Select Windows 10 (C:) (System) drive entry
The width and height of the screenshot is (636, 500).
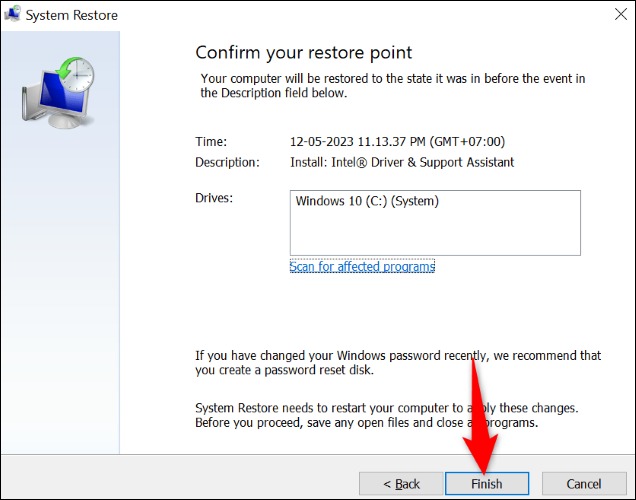tap(367, 201)
